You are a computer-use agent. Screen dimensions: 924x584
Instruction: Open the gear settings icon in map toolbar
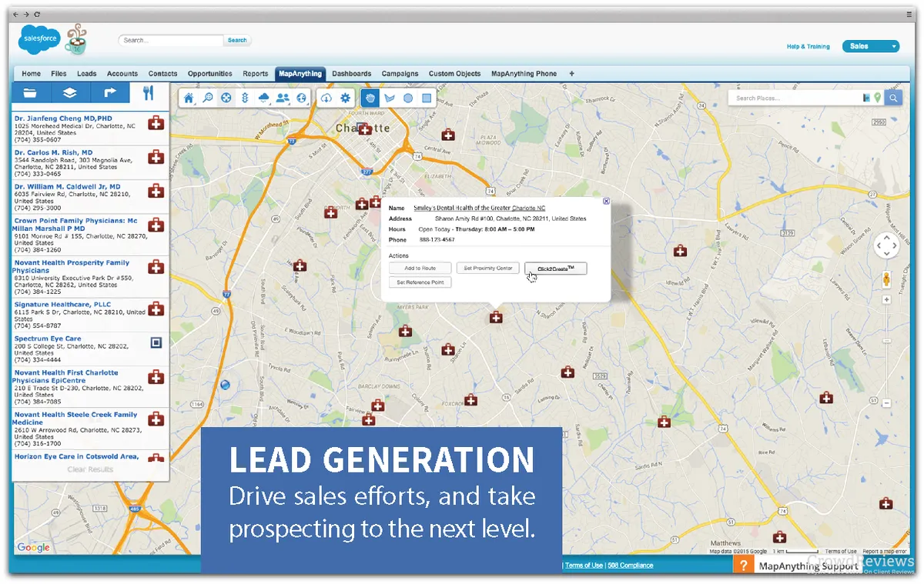pos(346,98)
